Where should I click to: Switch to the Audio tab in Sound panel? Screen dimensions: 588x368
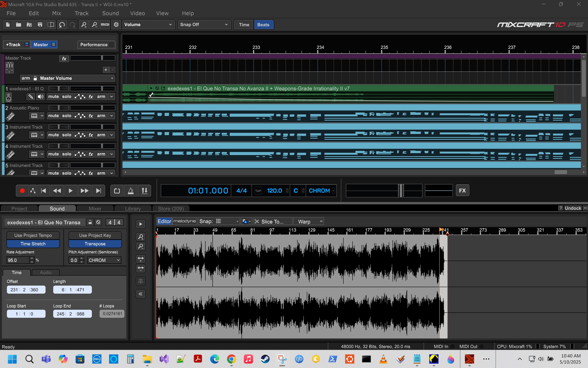point(46,273)
